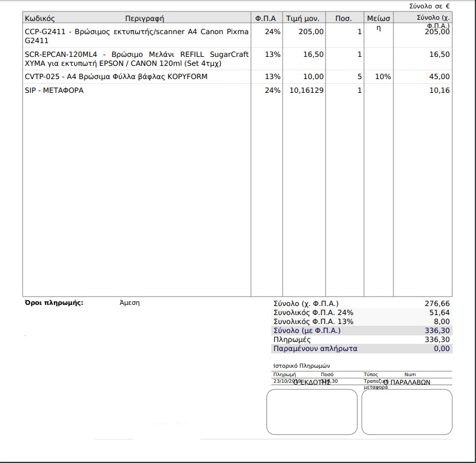Viewport: 476px width, 463px height.
Task: Click the Ο ΕΚΔΟΤΗΣ signature box
Action: 312,411
